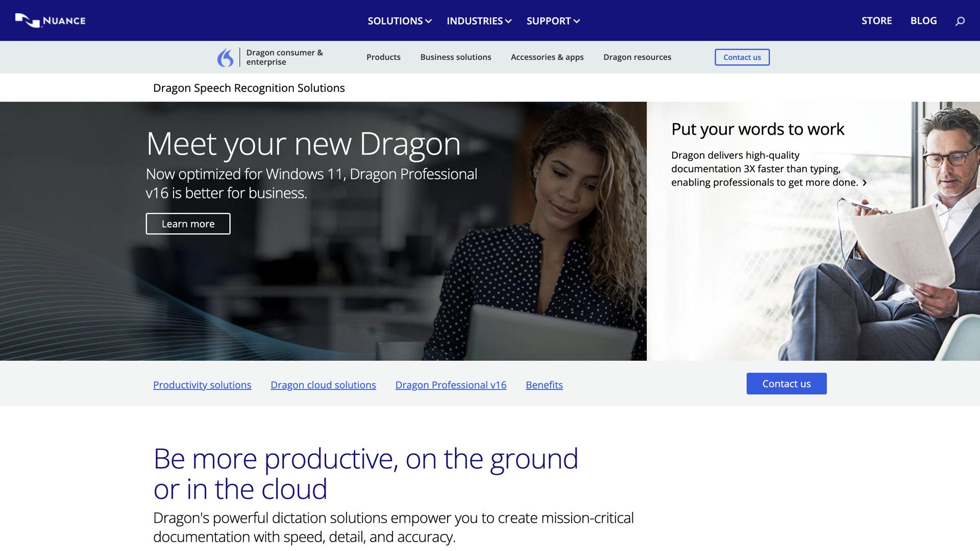
Task: Click the Learn more button
Action: tap(188, 223)
